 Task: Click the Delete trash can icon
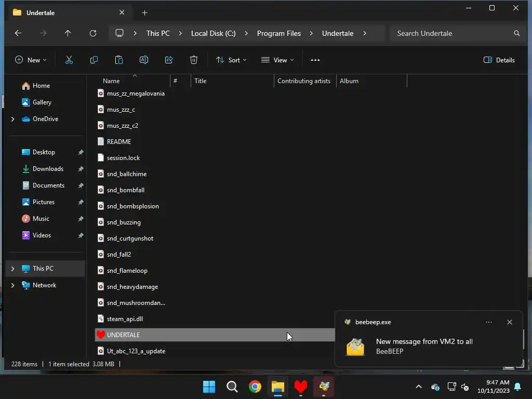[194, 60]
